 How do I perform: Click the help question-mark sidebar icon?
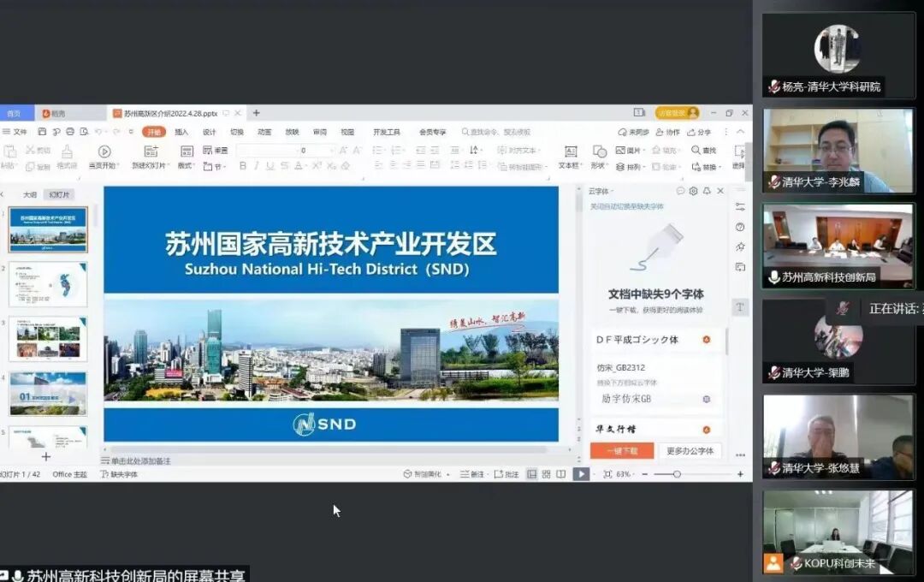(740, 227)
